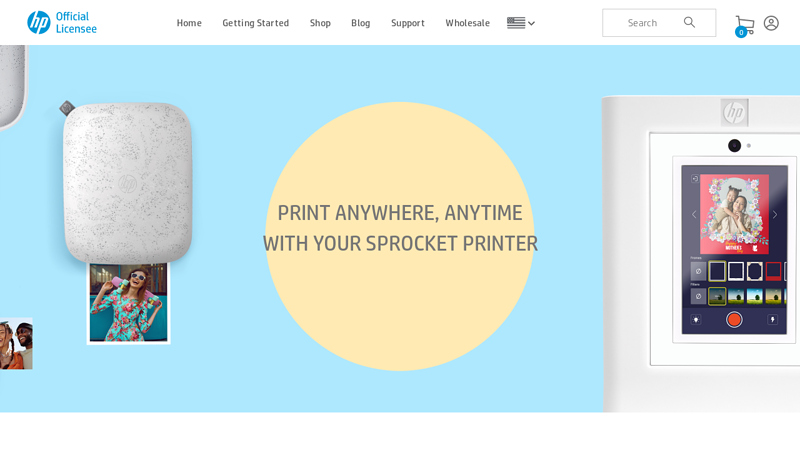Open the Support page
The image size is (800, 450).
[x=407, y=23]
